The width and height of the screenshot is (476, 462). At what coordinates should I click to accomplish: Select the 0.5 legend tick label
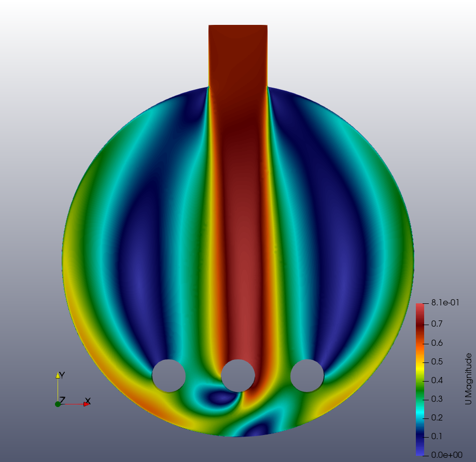[x=437, y=362]
